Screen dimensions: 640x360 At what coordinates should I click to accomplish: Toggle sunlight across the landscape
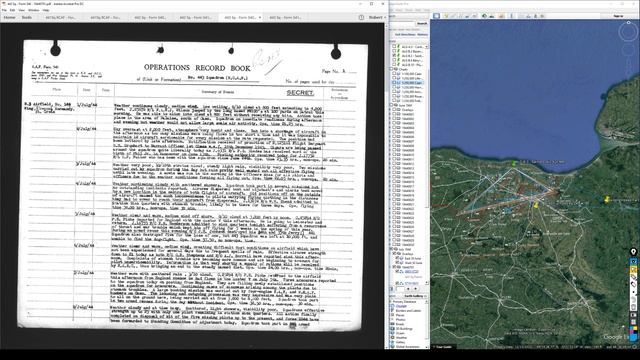(x=491, y=16)
